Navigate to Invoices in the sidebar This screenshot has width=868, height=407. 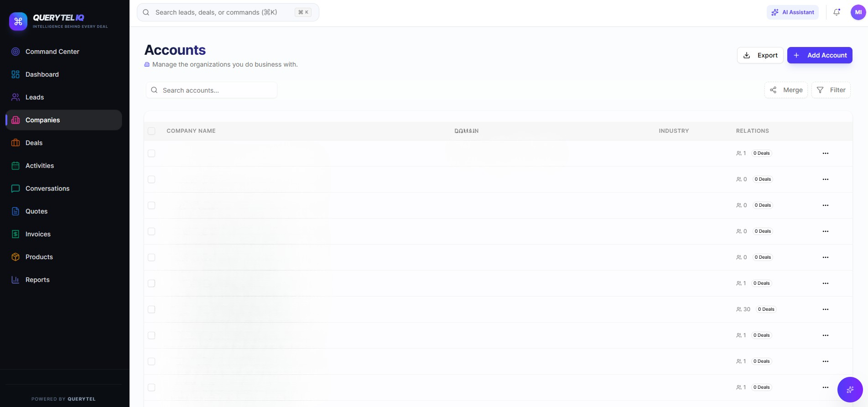[63, 234]
